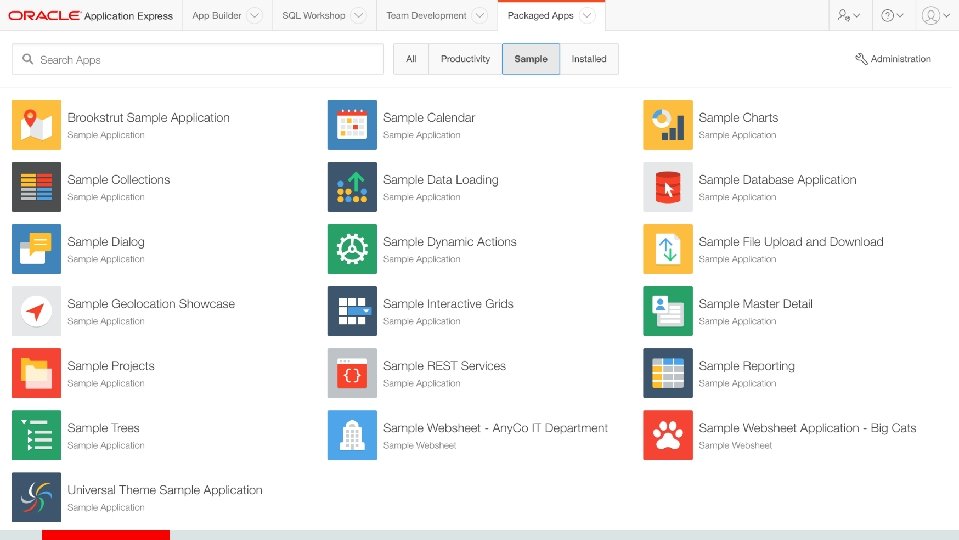Select the Packaged Apps tab

click(541, 15)
